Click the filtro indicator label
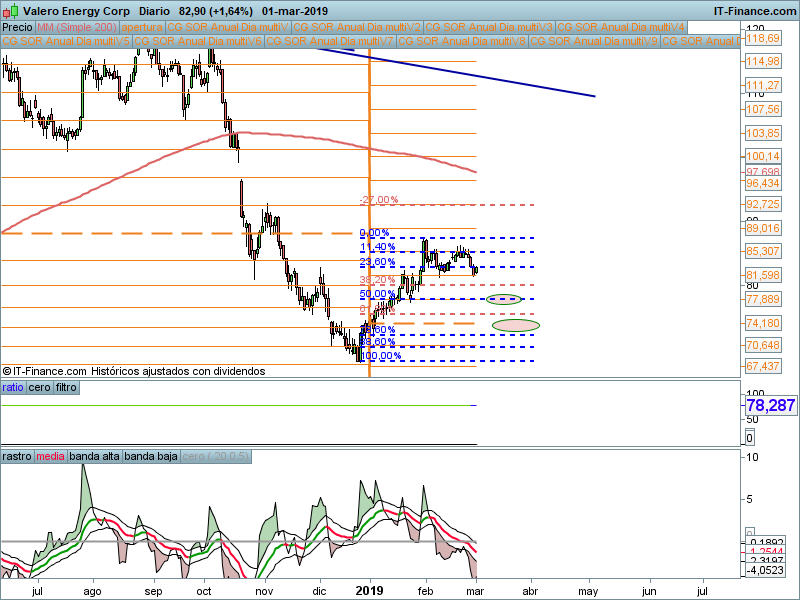 [66, 387]
